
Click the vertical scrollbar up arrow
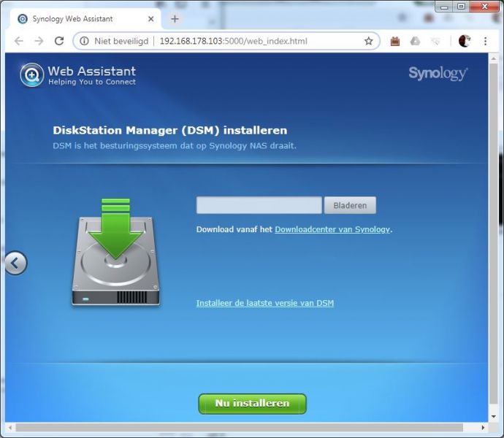point(493,59)
